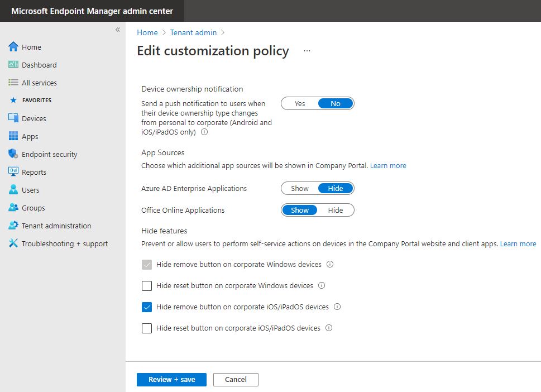Screen dimensions: 541x392
Task: Click the Home house icon in sidebar
Action: coord(13,46)
